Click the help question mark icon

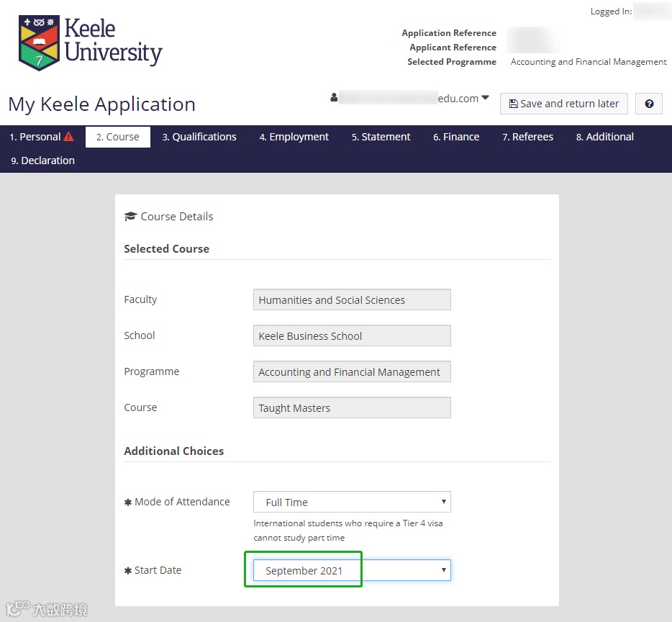click(x=649, y=104)
